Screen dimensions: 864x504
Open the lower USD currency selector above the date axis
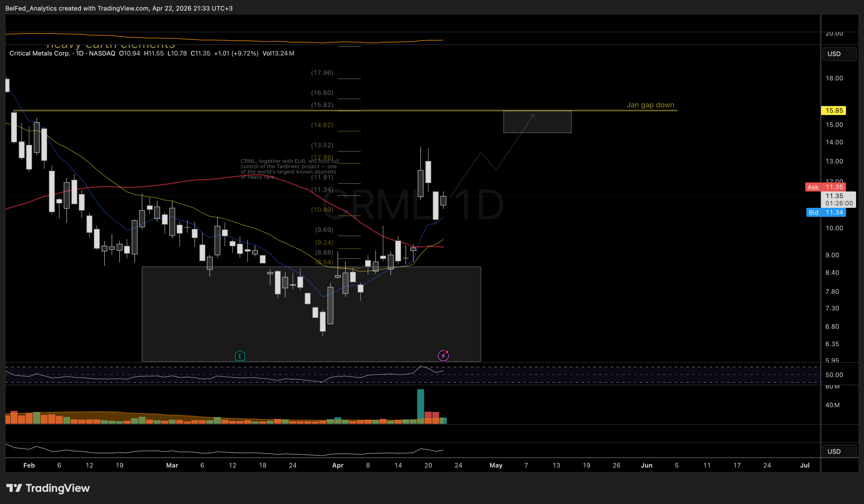click(839, 451)
